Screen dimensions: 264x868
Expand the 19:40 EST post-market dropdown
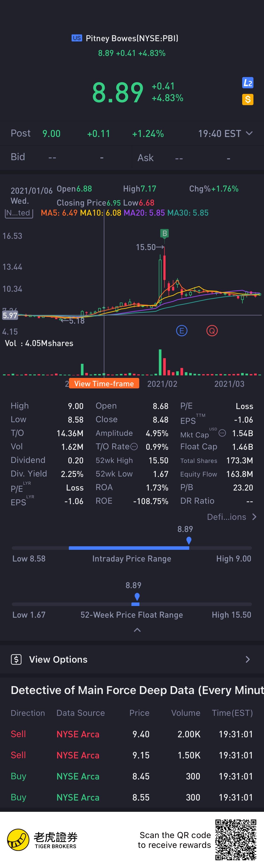(249, 133)
